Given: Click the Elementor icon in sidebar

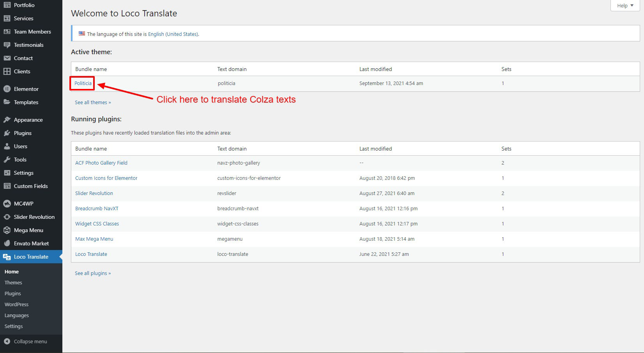Looking at the screenshot, I should coord(7,89).
